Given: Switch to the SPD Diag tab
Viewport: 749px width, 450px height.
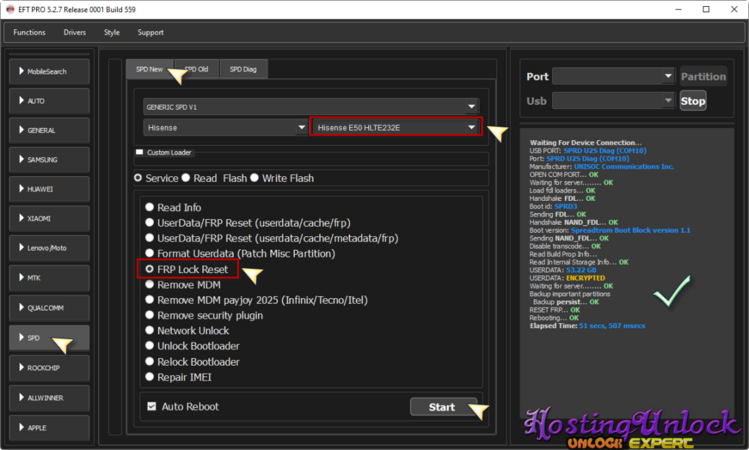Looking at the screenshot, I should point(243,69).
